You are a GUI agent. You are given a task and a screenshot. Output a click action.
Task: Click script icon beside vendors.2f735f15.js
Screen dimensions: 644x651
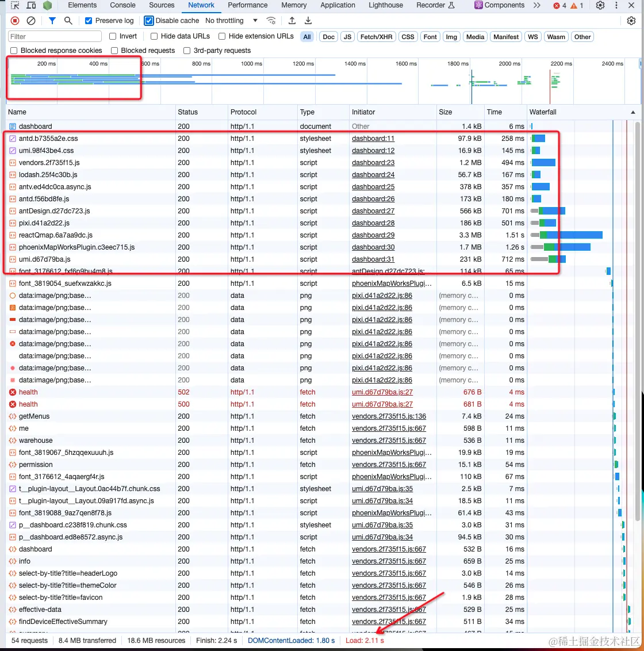pyautogui.click(x=13, y=163)
